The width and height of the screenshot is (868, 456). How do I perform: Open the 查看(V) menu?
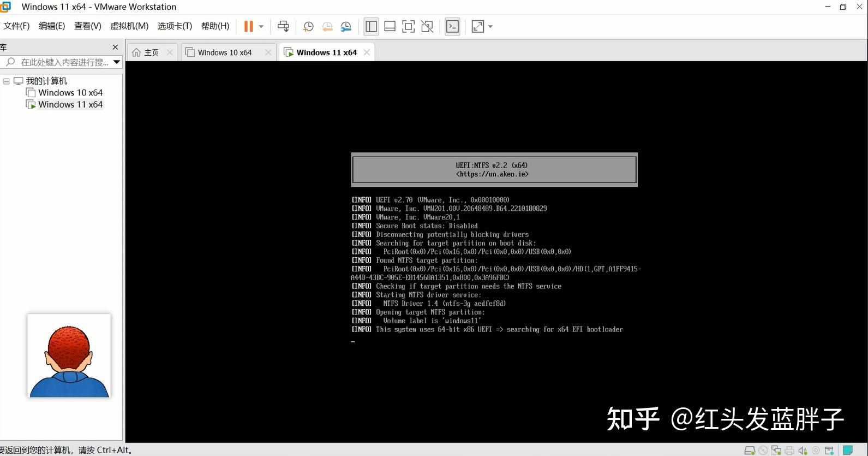pos(88,26)
